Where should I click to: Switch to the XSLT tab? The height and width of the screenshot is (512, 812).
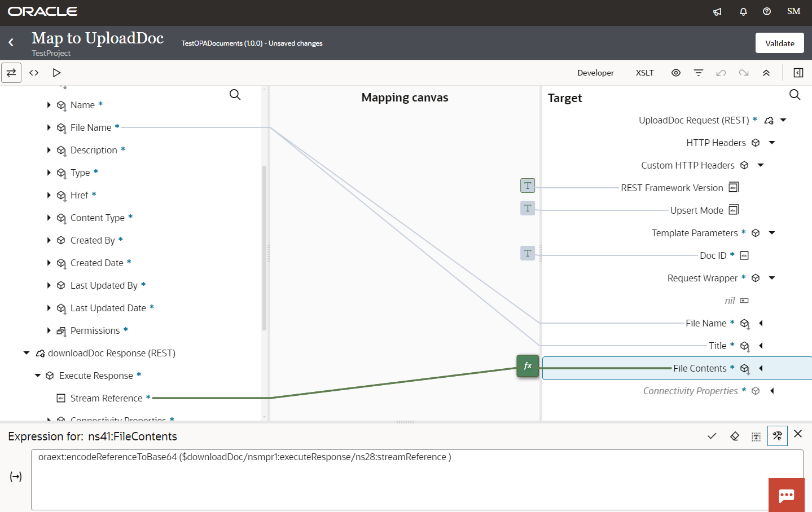[644, 73]
